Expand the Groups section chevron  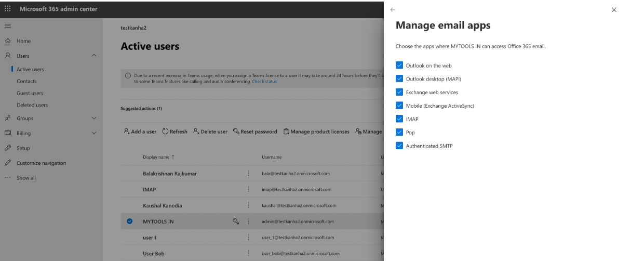[94, 118]
